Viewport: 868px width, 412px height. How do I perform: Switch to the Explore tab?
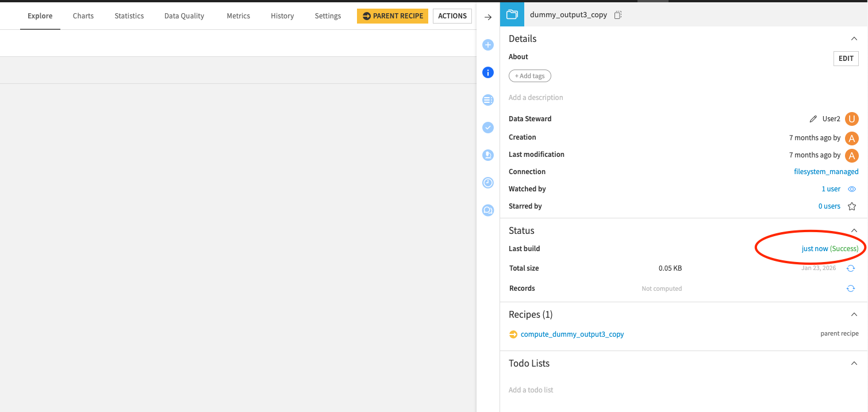40,16
